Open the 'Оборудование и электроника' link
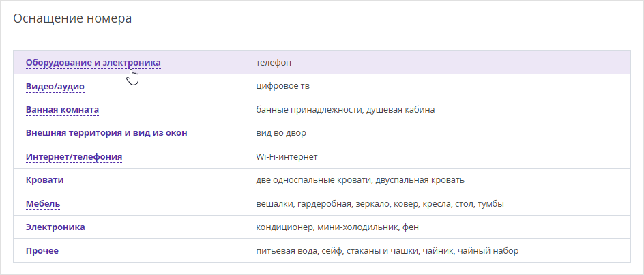The height and width of the screenshot is (275, 644). [93, 63]
